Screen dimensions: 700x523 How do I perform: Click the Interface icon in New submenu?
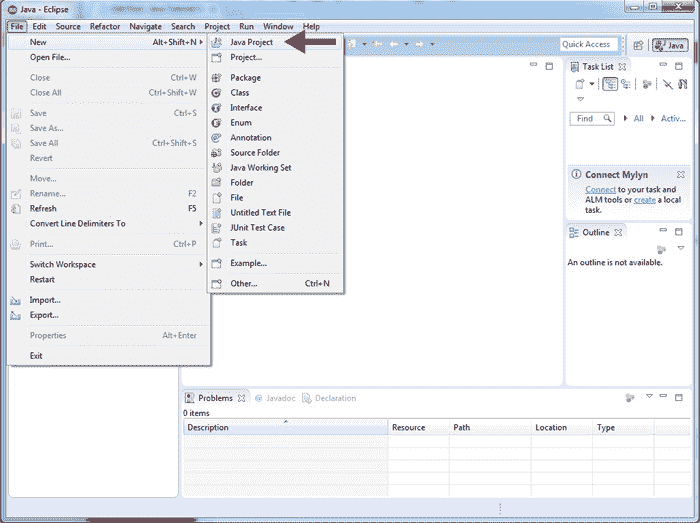[217, 108]
